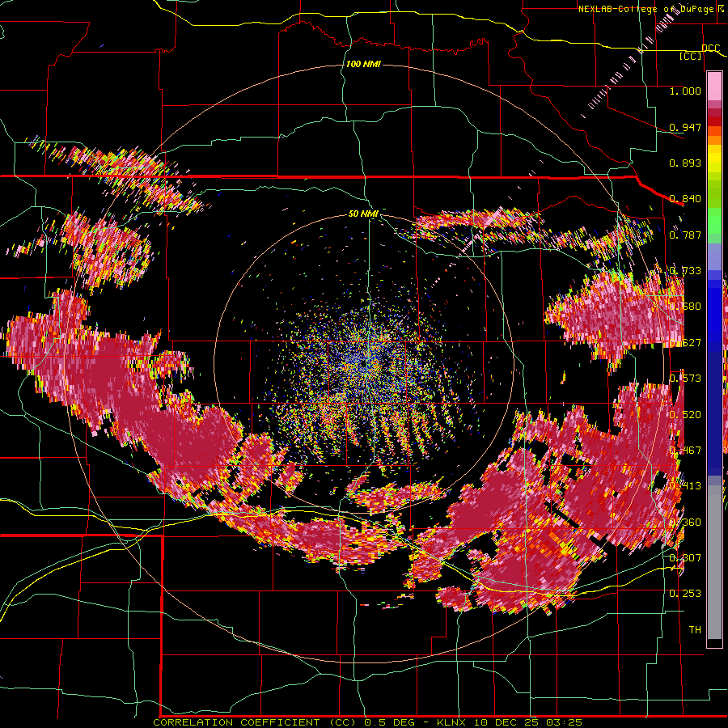Click the 0.360 color scale value
This screenshot has width=728, height=728.
[685, 522]
